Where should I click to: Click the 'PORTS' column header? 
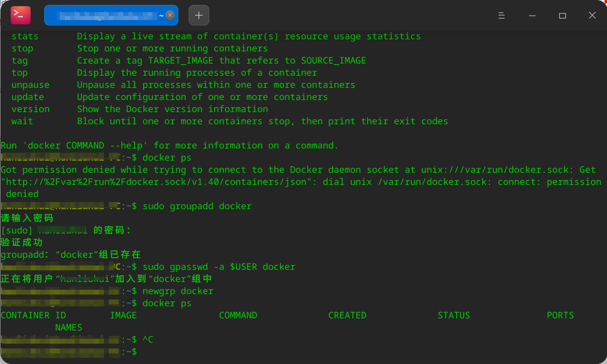click(560, 315)
